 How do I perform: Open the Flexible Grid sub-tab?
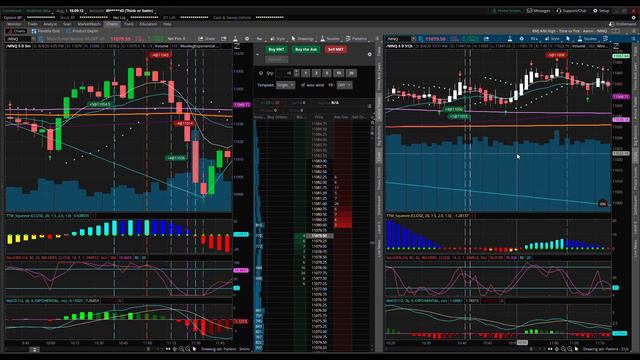(46, 31)
